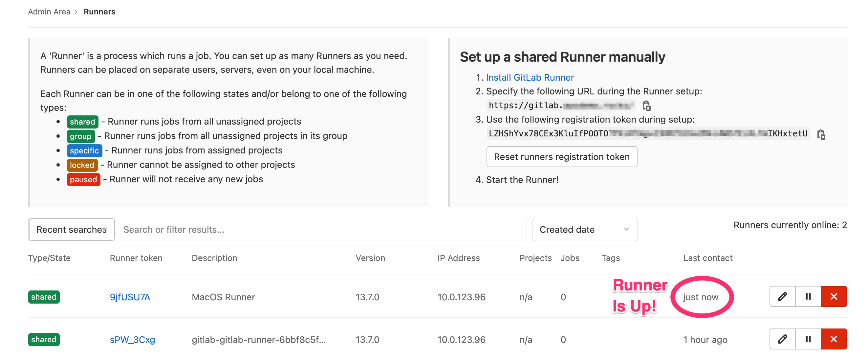Click the https://gitlab URL code text
The height and width of the screenshot is (358, 868).
coord(561,105)
